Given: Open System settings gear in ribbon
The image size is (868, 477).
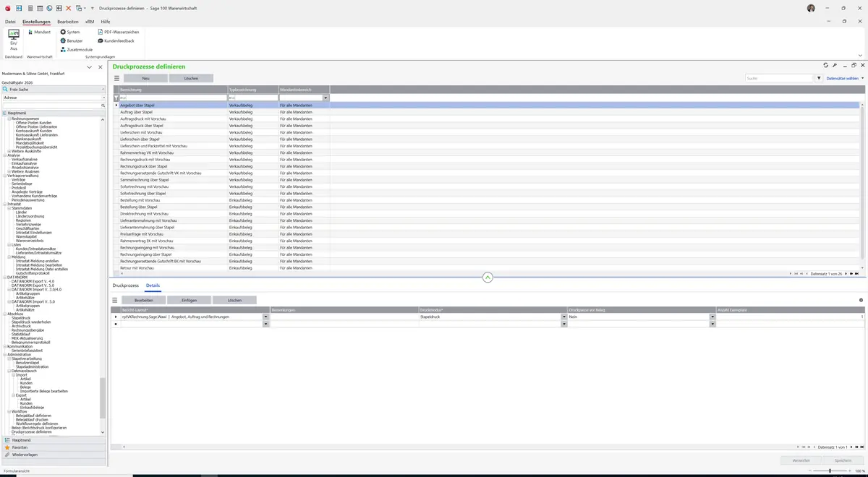Looking at the screenshot, I should [70, 32].
